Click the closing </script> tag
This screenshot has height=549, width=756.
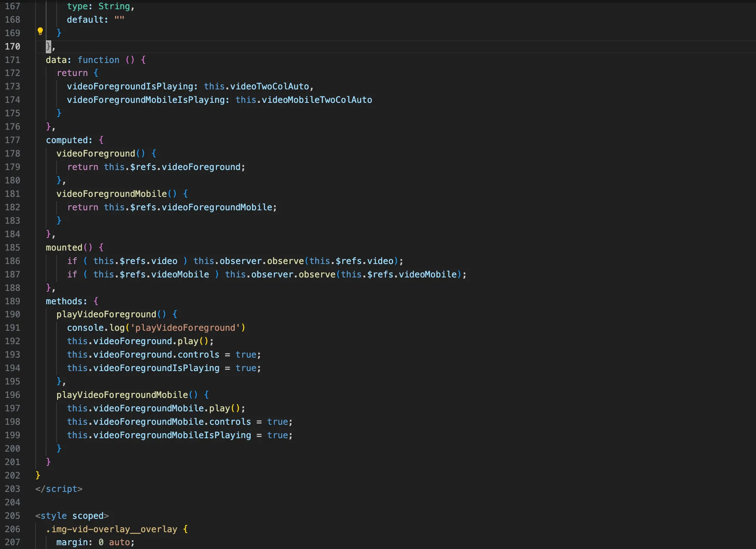[59, 489]
